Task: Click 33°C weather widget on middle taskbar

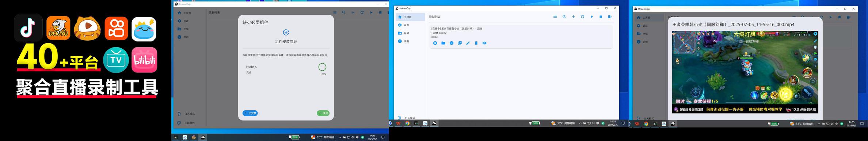Action: pyautogui.click(x=563, y=123)
